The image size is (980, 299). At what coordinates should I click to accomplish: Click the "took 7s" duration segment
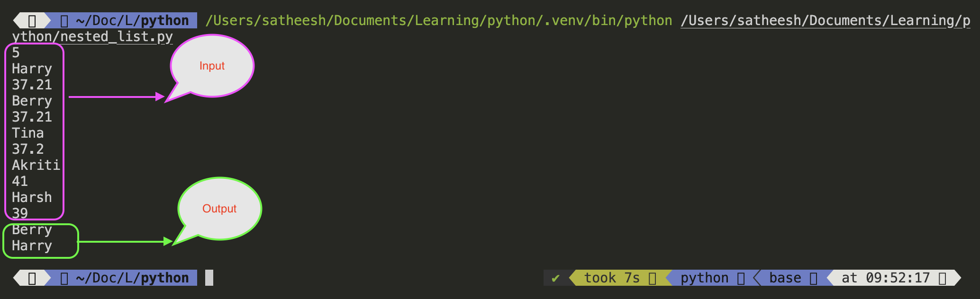(x=611, y=278)
